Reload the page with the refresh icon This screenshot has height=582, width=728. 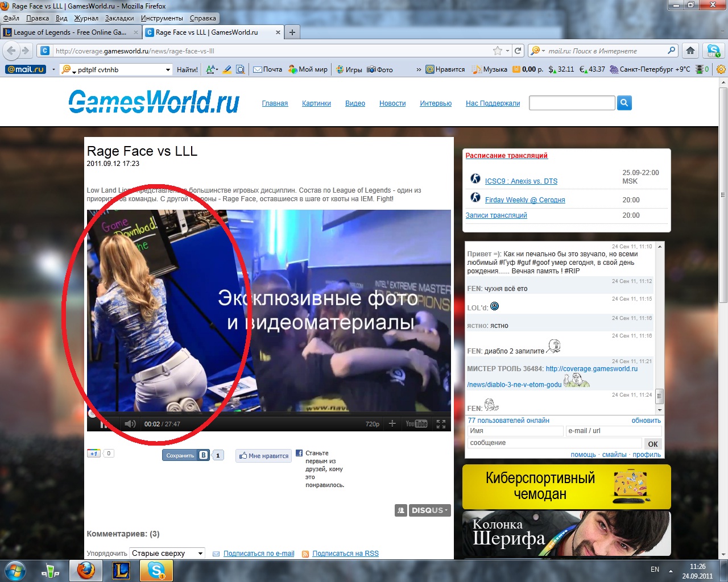tap(518, 51)
